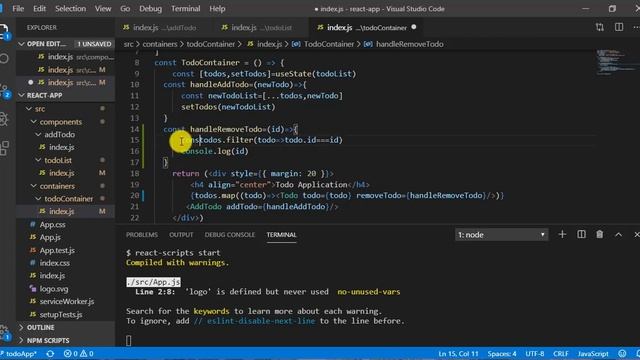Change line ending via CRLF indicator
This screenshot has width=640, height=360.
(x=560, y=354)
